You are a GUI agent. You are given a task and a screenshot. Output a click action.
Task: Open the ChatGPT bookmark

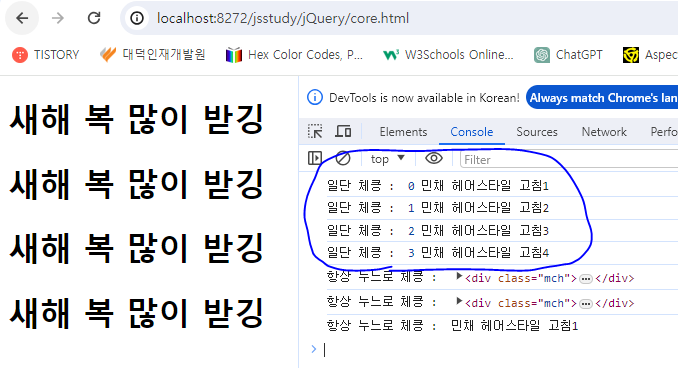tap(568, 55)
